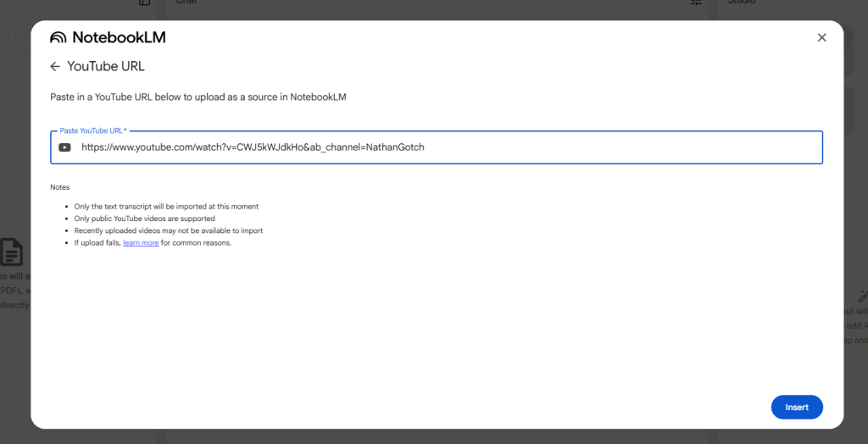Click the YouTube URL heading text
The height and width of the screenshot is (444, 868).
[106, 67]
